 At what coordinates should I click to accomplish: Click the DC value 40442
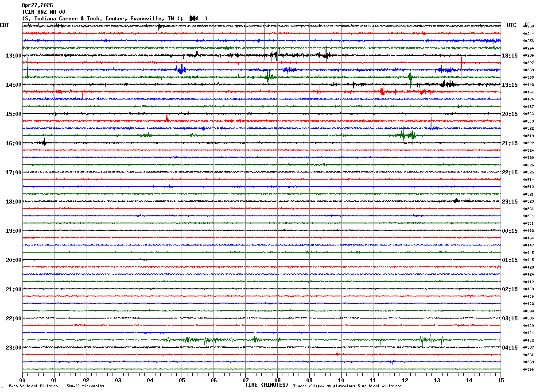pos(528,85)
